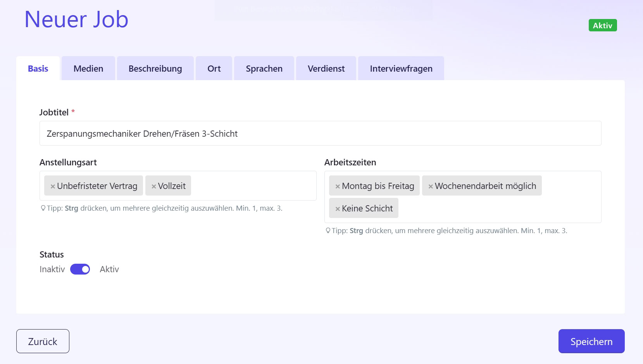Open the Beschreibung tab
Screen dimensions: 643x364
[155, 68]
